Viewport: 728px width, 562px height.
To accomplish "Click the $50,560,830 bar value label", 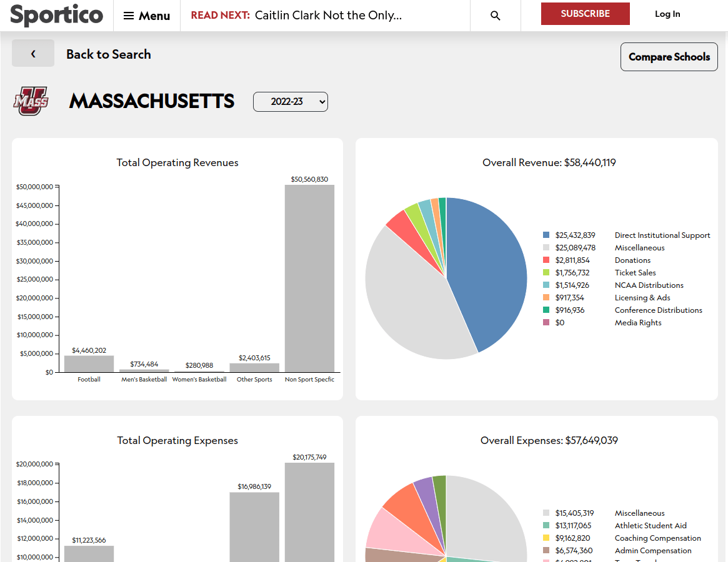I will tap(310, 179).
